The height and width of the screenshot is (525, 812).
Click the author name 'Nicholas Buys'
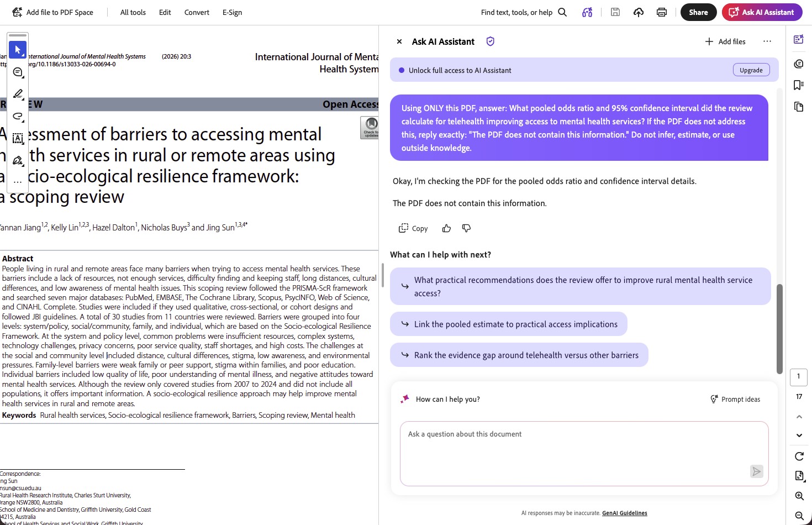164,228
